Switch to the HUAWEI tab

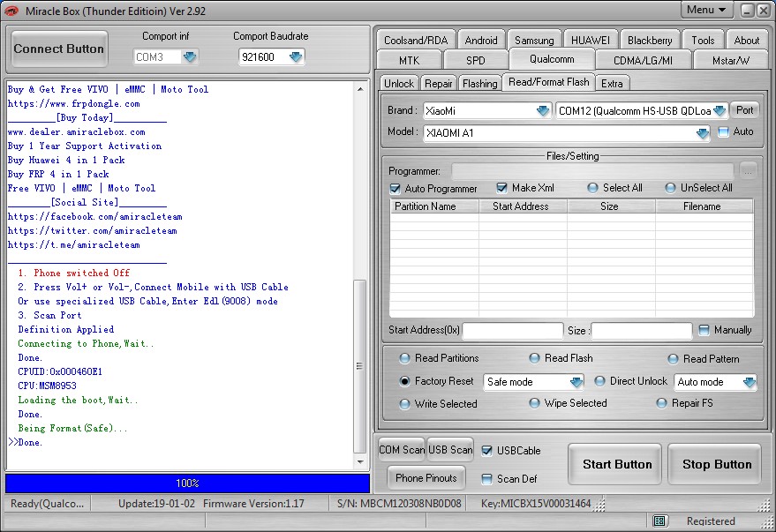(591, 40)
